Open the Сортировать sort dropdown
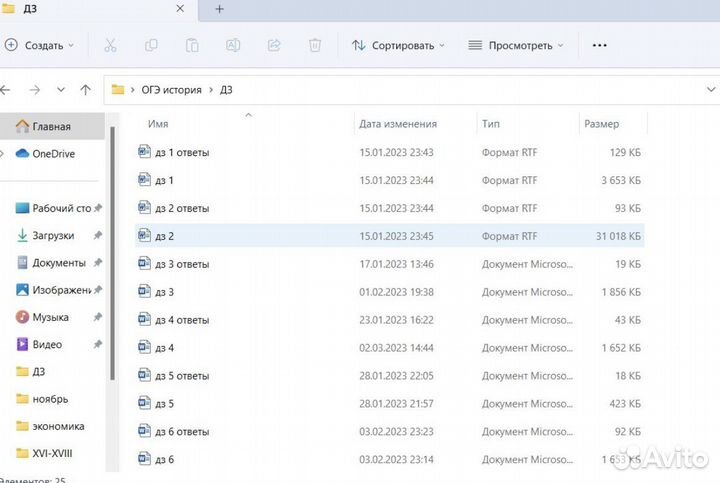720x483 pixels. pos(398,45)
